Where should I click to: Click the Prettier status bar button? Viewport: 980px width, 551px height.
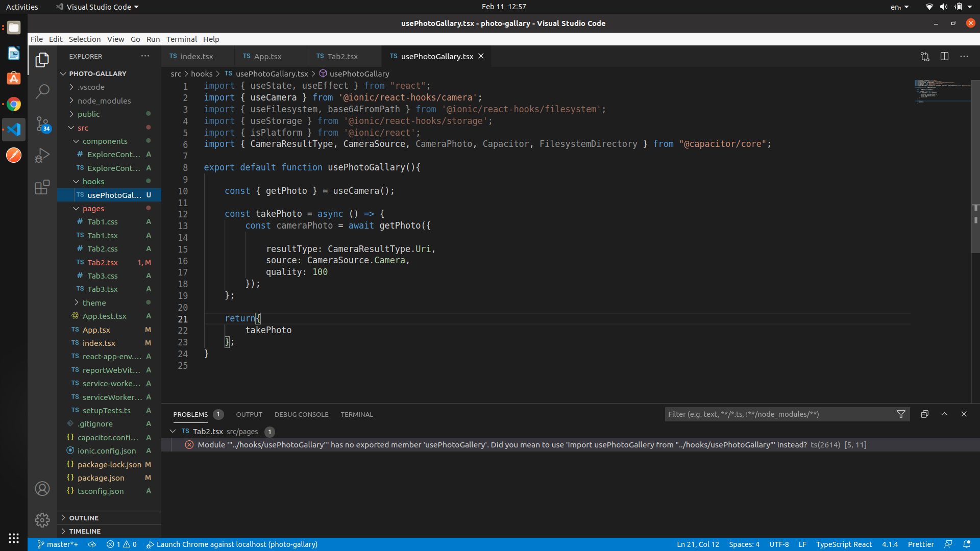click(x=921, y=544)
